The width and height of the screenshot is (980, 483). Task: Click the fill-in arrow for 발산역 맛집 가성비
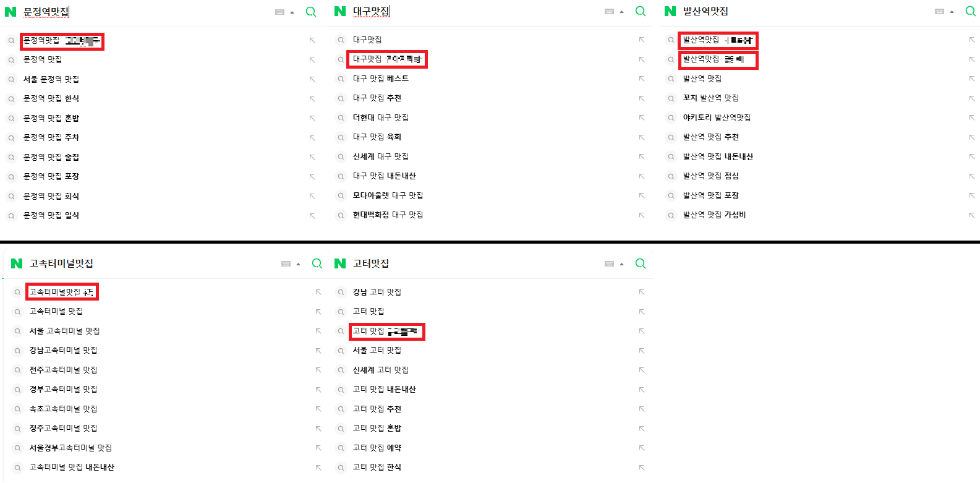click(972, 215)
